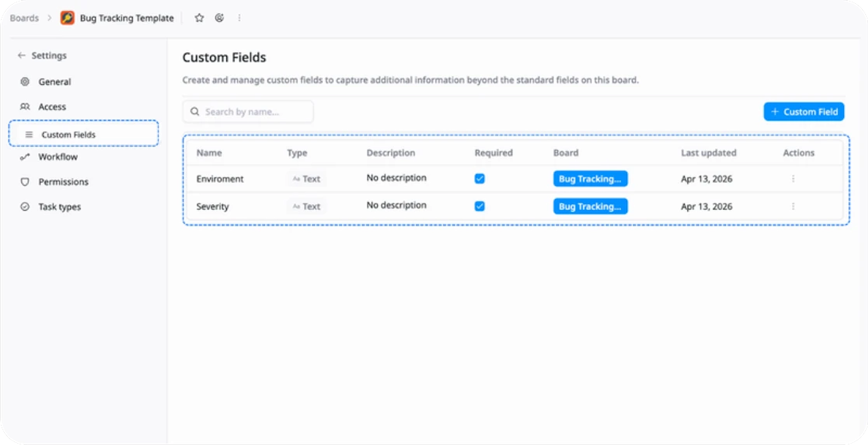Go to Workflow settings

58,157
